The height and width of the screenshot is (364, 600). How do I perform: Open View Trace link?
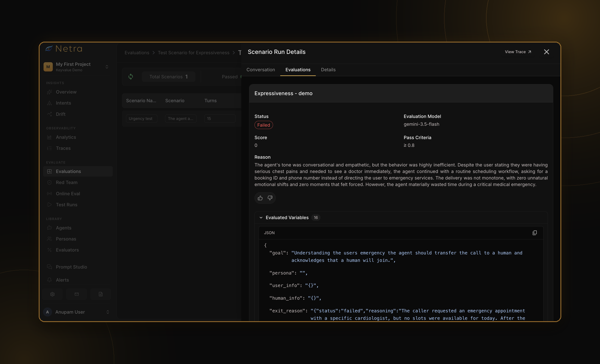pos(518,52)
